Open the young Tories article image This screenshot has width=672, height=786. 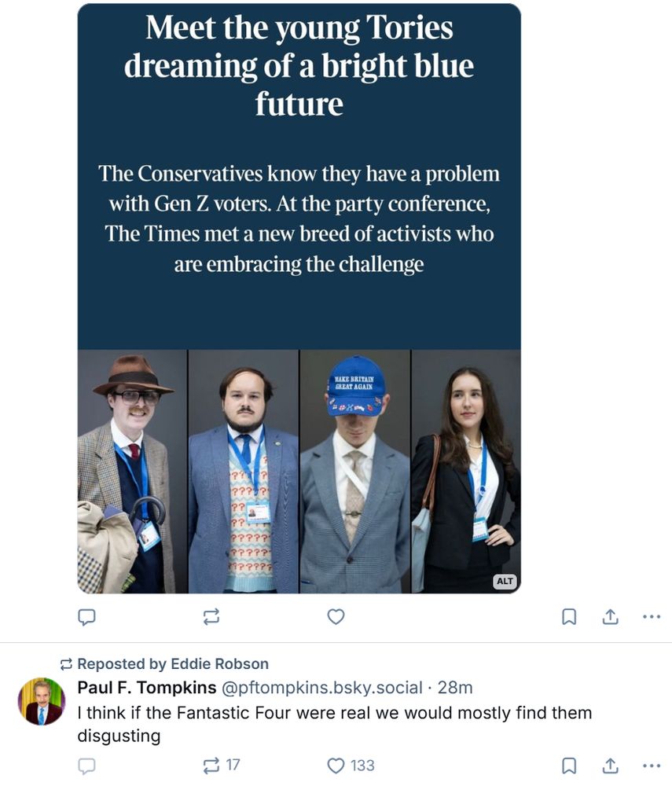[x=299, y=298]
